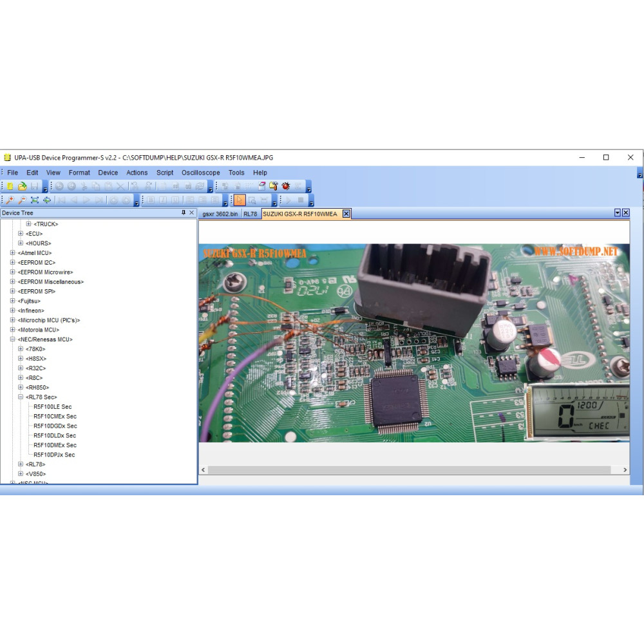The height and width of the screenshot is (644, 644).
Task: Click the Zoom In magnifier icon
Action: click(10, 200)
